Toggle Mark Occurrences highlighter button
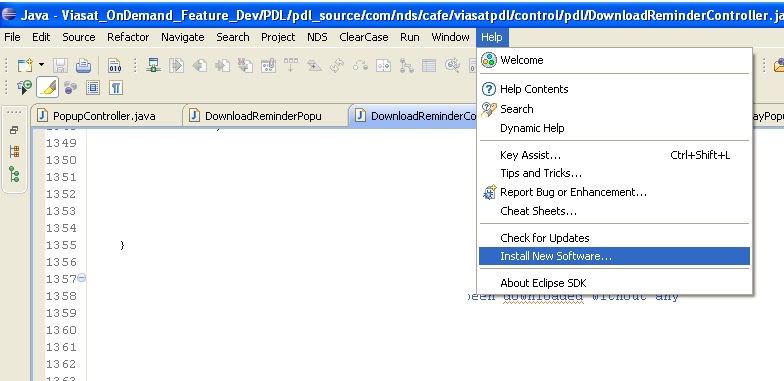 (48, 88)
